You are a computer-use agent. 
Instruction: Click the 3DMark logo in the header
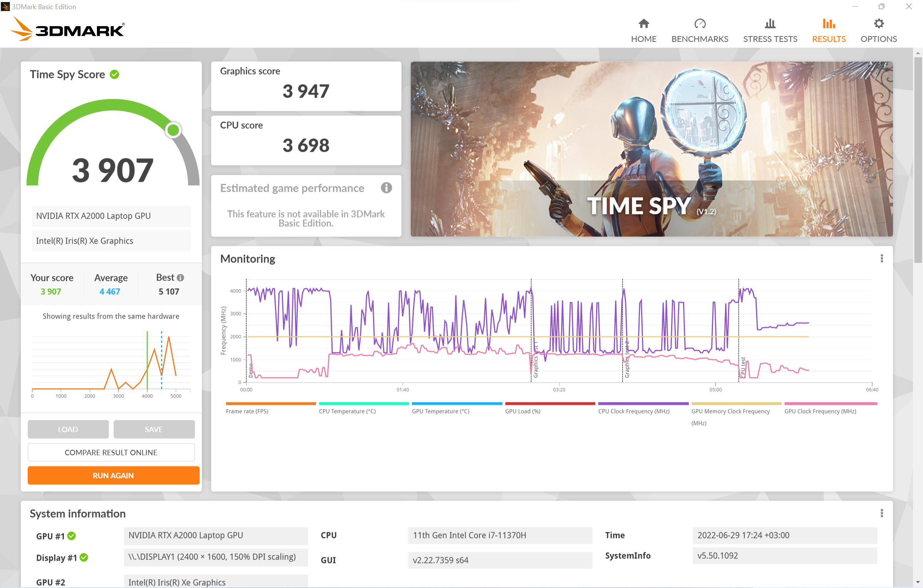(x=67, y=29)
